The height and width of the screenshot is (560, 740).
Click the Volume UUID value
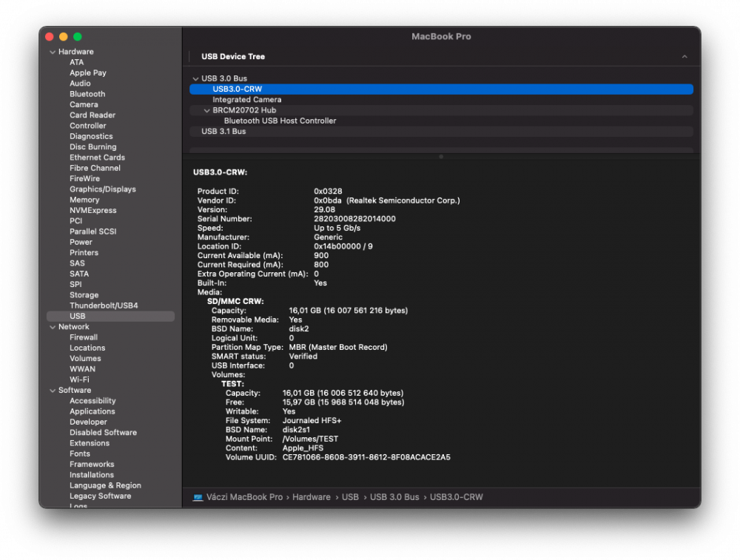[x=366, y=458]
